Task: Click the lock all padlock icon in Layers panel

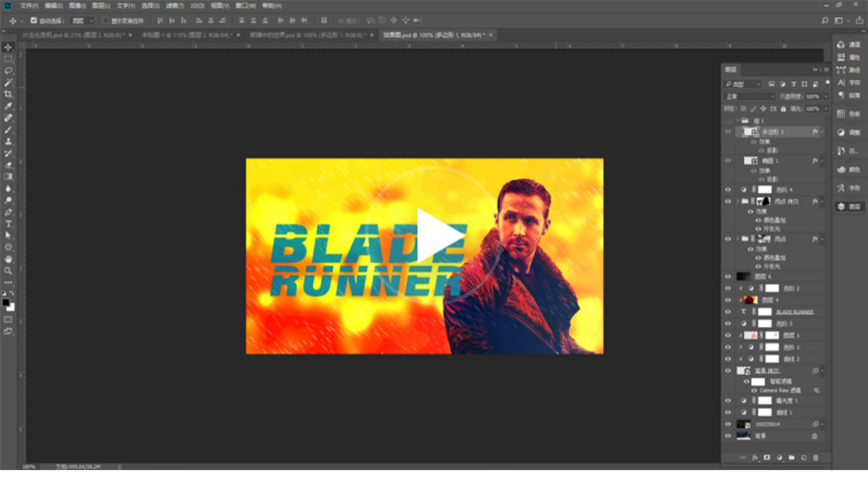Action: tap(784, 108)
